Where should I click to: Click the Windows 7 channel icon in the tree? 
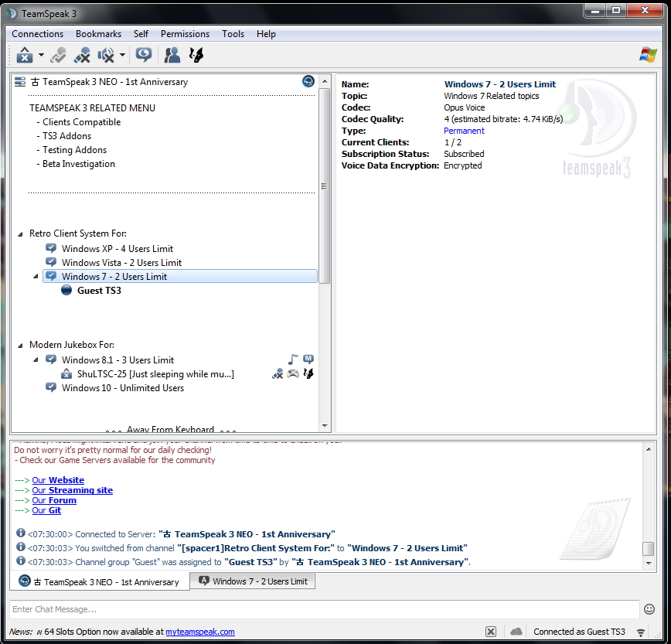point(51,276)
